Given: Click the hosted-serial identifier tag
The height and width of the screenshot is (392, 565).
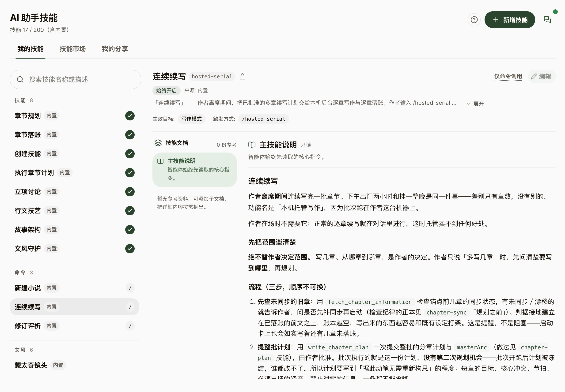Looking at the screenshot, I should click(x=212, y=76).
